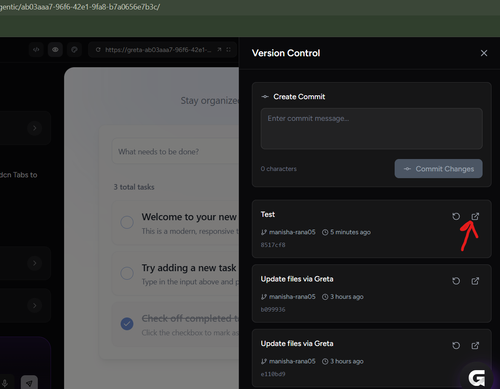The image size is (500, 389).
Task: Revert to commit b899936
Action: (456, 281)
